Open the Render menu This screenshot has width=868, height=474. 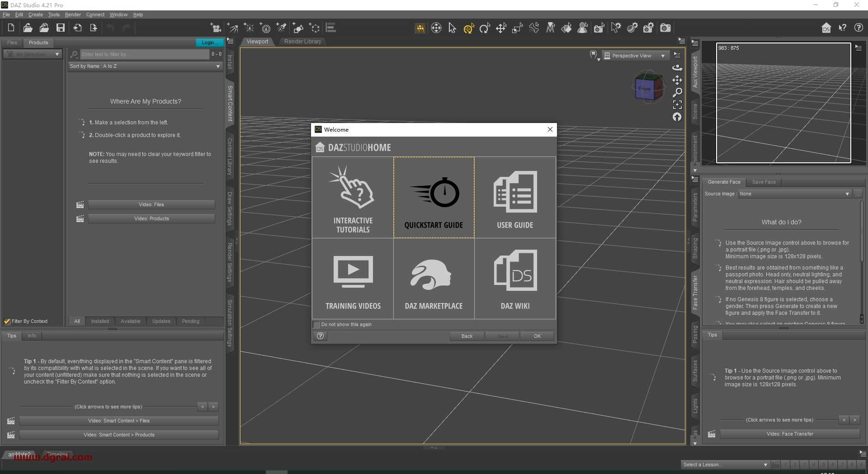point(73,14)
